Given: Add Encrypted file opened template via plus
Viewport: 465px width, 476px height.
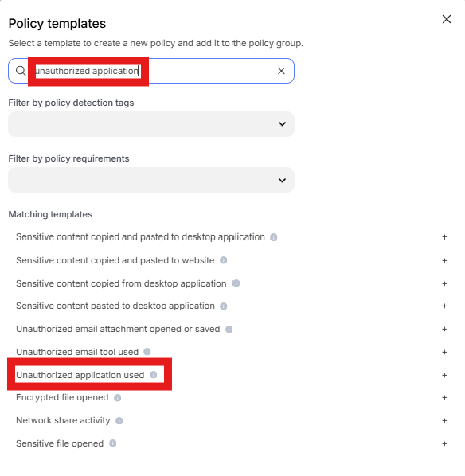Looking at the screenshot, I should [444, 398].
